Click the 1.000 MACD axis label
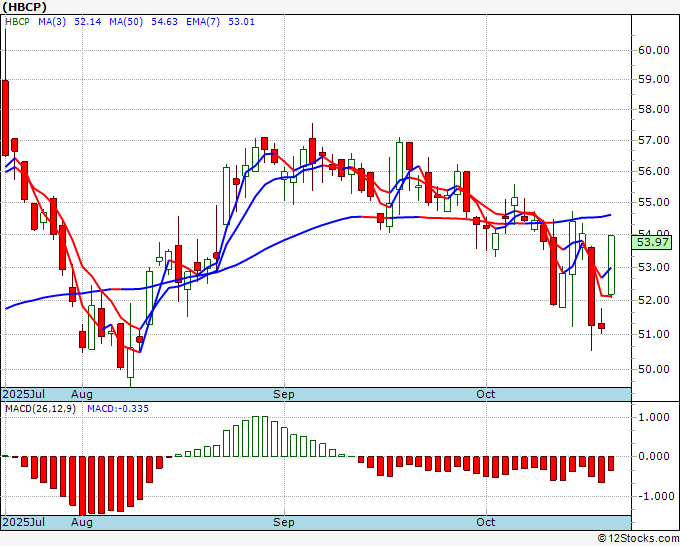680x546 pixels. tap(654, 418)
